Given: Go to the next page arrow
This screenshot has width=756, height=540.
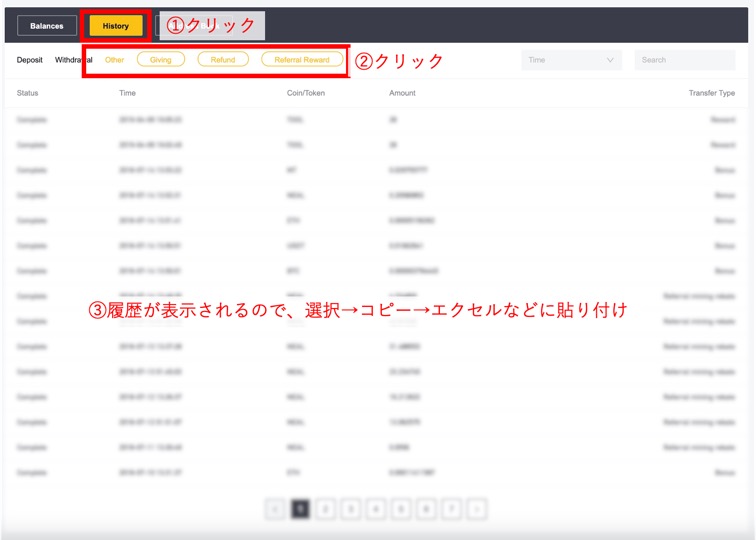Looking at the screenshot, I should click(x=476, y=509).
